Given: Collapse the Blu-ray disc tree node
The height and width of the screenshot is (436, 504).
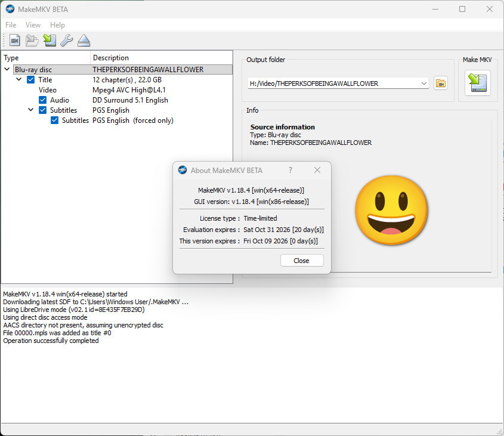Looking at the screenshot, I should pyautogui.click(x=7, y=69).
